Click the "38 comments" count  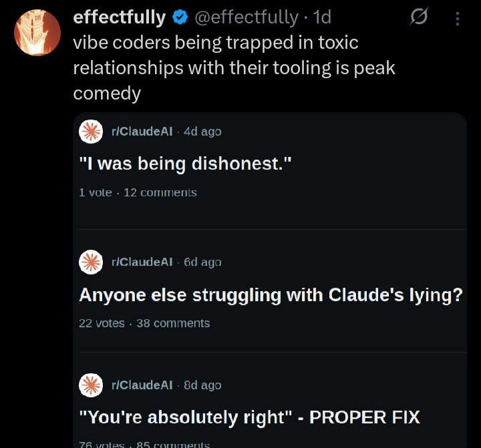coord(173,323)
